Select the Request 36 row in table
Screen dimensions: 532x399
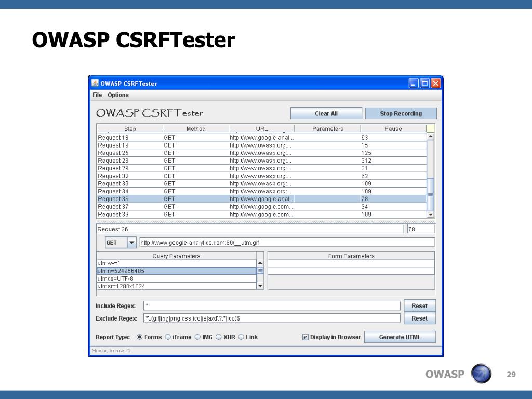pyautogui.click(x=262, y=199)
